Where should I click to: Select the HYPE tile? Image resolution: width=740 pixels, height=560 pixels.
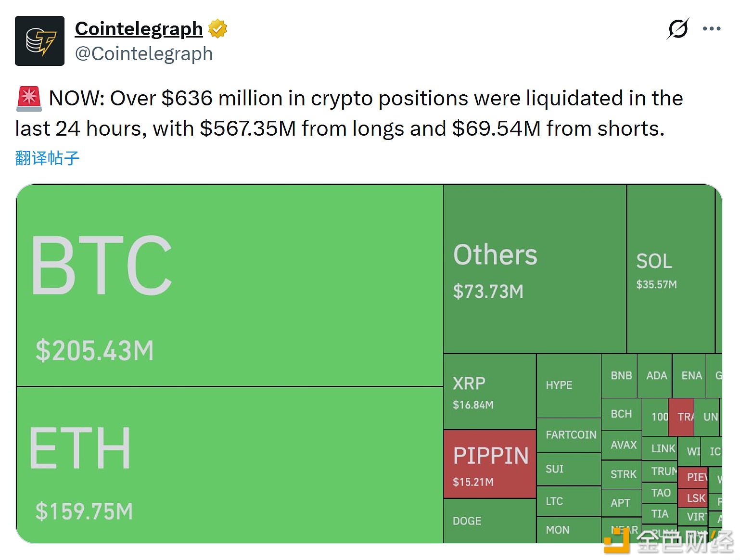pyautogui.click(x=568, y=385)
